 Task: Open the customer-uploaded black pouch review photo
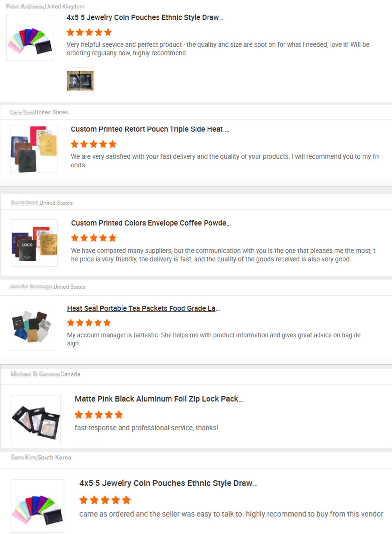(80, 81)
